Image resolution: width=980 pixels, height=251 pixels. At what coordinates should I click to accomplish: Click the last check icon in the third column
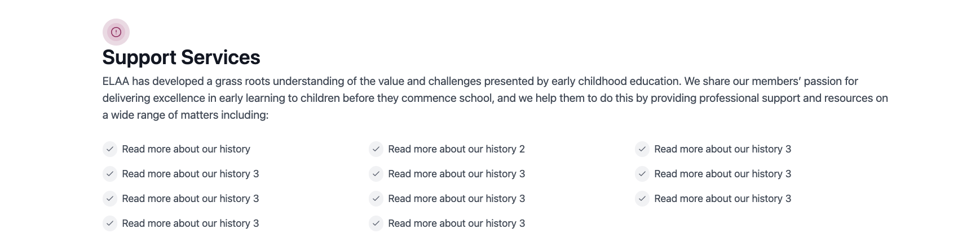click(x=642, y=199)
